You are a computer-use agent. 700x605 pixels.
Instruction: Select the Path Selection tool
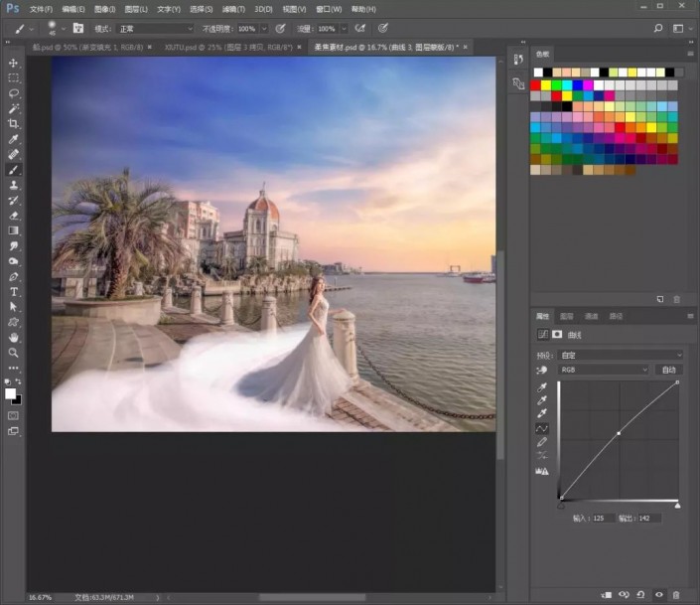[x=13, y=307]
